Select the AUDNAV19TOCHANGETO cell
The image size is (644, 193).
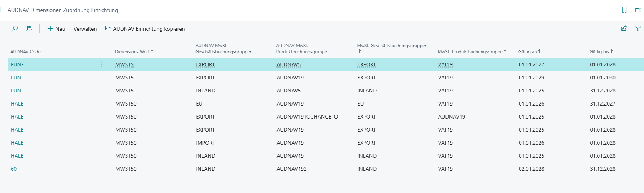307,117
